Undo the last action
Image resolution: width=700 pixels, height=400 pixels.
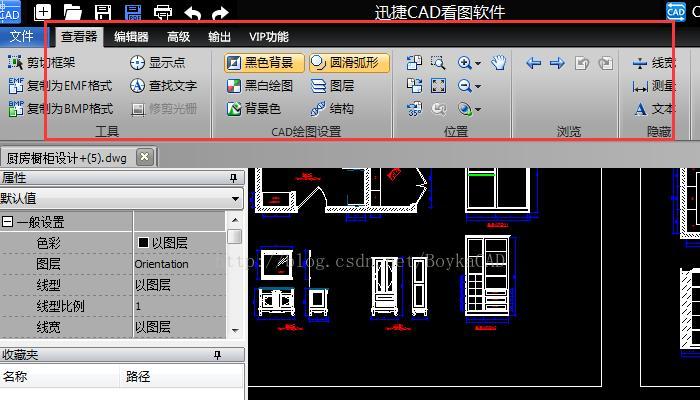pyautogui.click(x=192, y=12)
